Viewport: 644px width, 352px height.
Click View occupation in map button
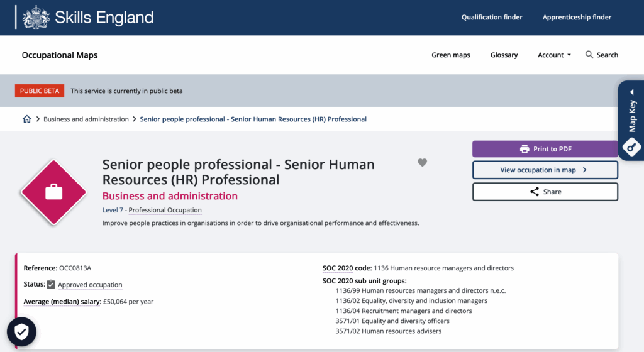pyautogui.click(x=545, y=170)
